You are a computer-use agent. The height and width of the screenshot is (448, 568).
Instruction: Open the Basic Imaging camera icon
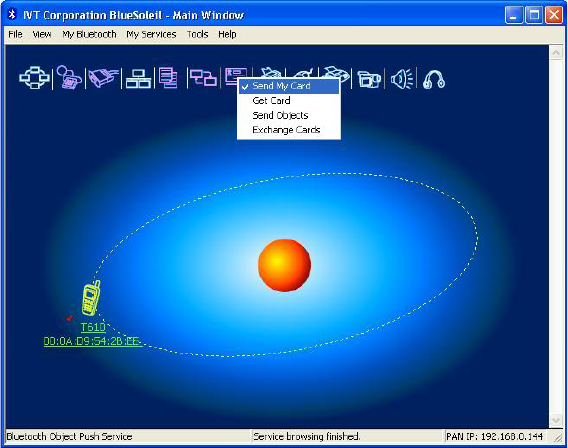tap(369, 79)
